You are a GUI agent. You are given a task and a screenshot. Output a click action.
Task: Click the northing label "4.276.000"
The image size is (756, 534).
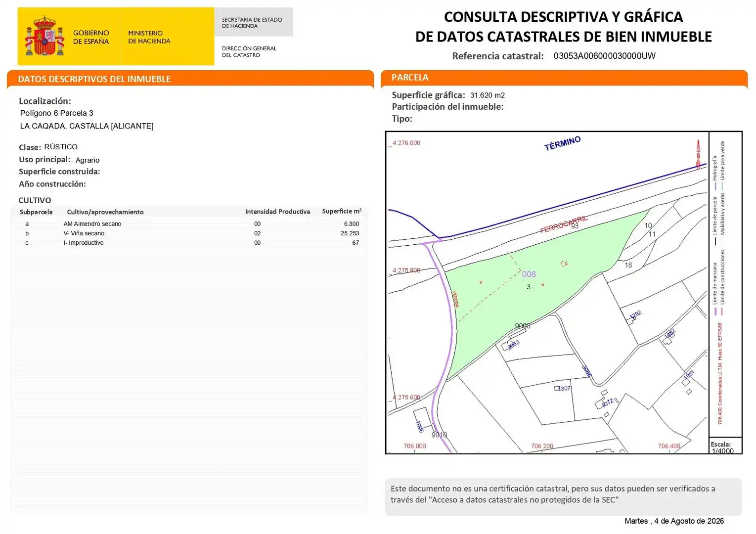(406, 143)
